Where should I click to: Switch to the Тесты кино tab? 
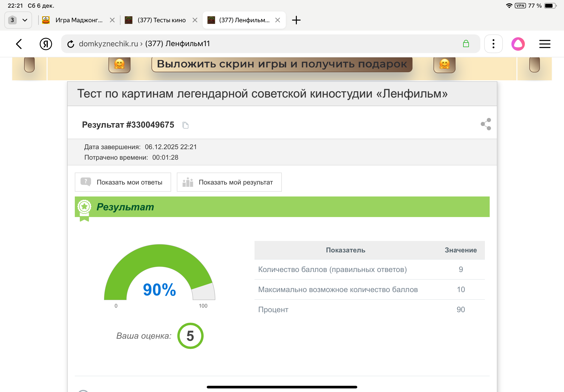pyautogui.click(x=161, y=20)
